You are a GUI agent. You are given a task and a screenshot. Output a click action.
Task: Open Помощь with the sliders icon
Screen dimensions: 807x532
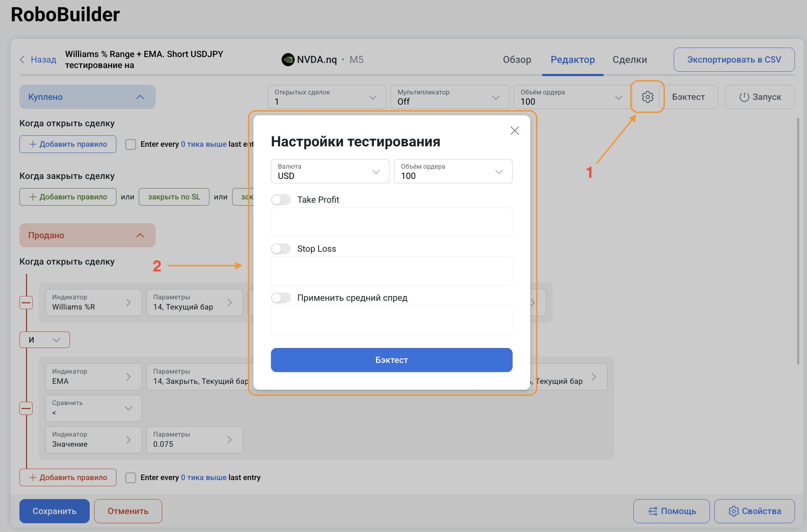pos(672,511)
